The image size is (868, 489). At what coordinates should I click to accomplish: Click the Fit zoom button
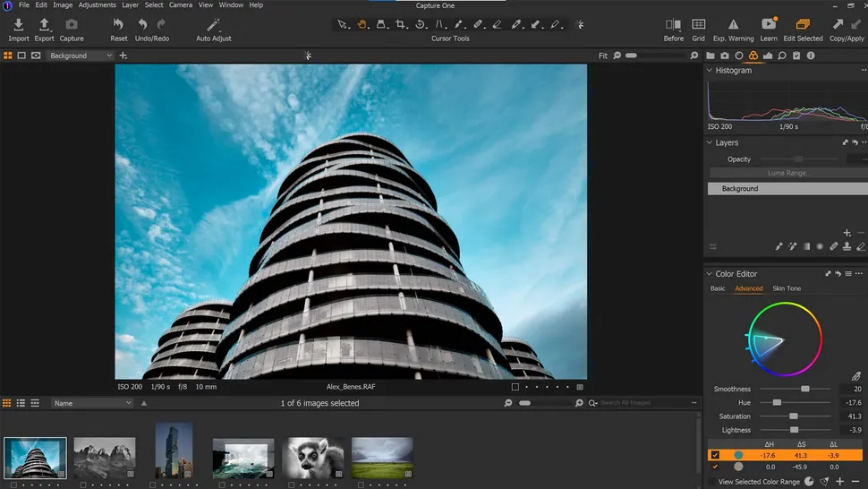tap(603, 56)
